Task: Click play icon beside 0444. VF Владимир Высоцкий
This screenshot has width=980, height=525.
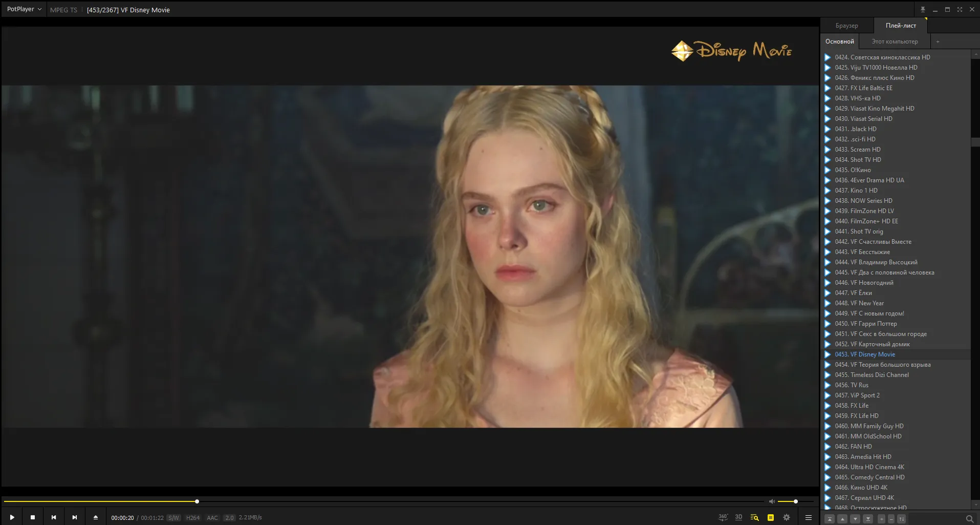Action: point(827,262)
